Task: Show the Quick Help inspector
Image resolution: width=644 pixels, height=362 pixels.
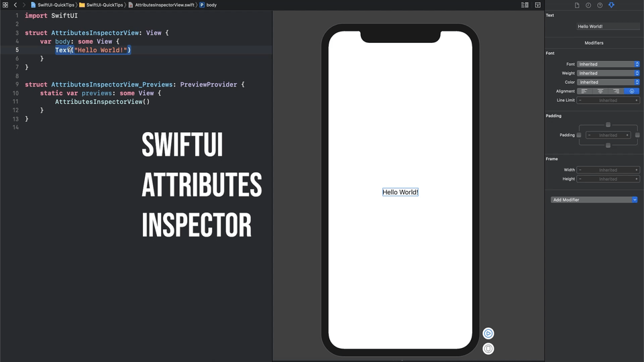Action: [x=600, y=5]
